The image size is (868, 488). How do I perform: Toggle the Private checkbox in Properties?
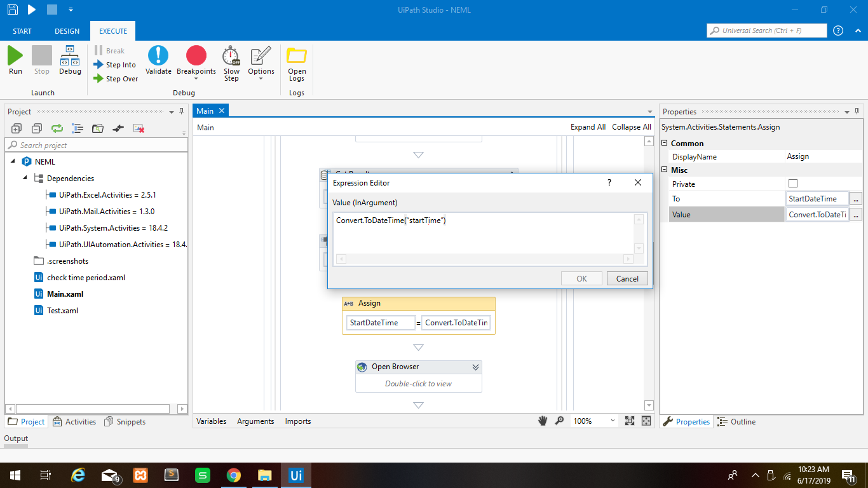[793, 184]
